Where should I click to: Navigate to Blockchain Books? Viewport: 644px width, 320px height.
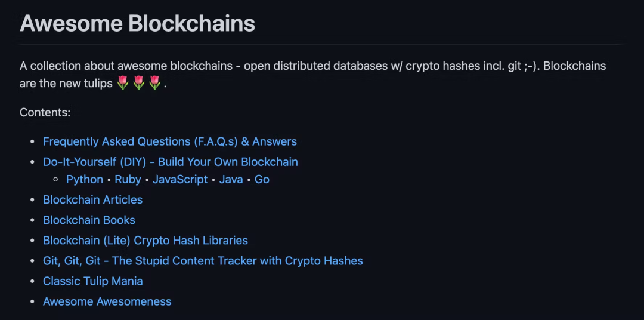coord(89,220)
